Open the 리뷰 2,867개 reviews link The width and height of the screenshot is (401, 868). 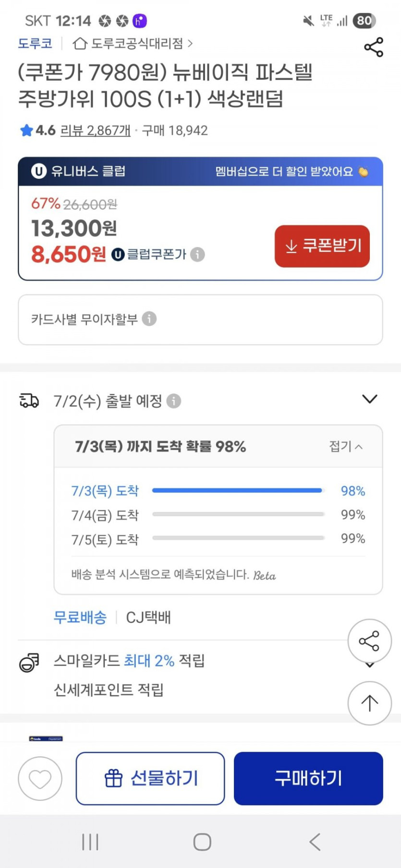pyautogui.click(x=95, y=131)
